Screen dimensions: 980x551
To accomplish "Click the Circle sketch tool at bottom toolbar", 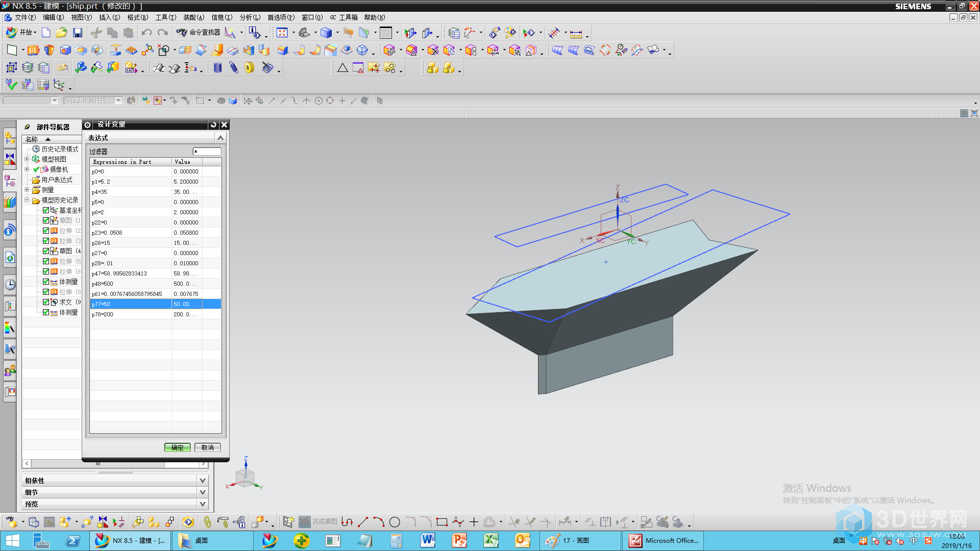I will [395, 522].
